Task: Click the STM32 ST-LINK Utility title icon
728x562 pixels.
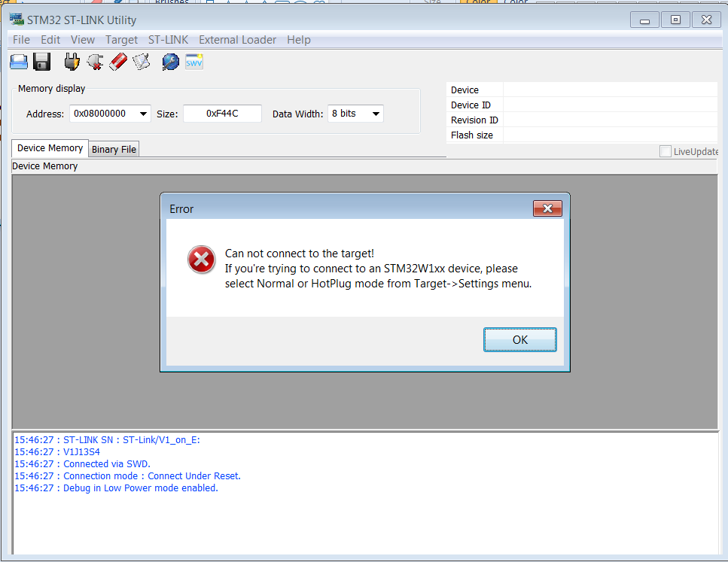Action: (x=17, y=20)
